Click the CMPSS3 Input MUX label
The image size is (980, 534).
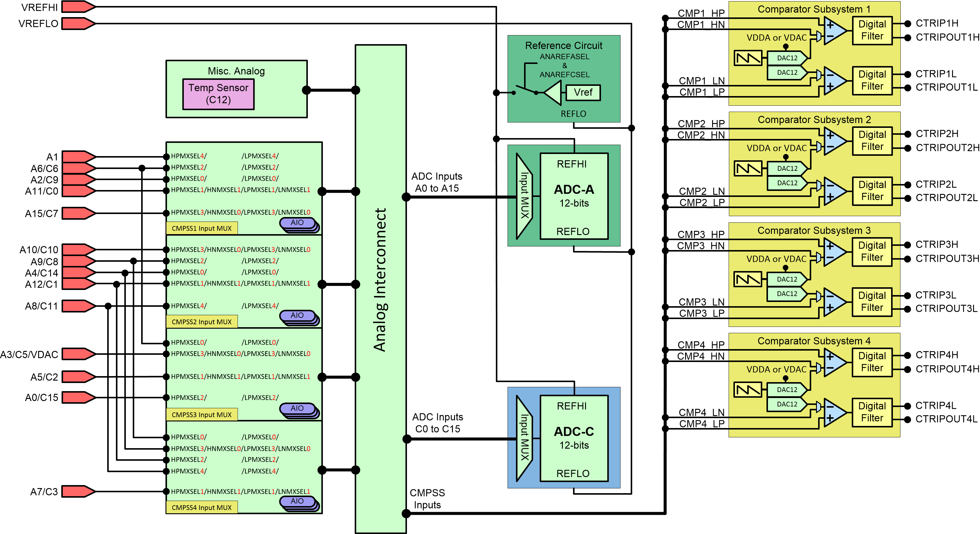click(x=202, y=414)
